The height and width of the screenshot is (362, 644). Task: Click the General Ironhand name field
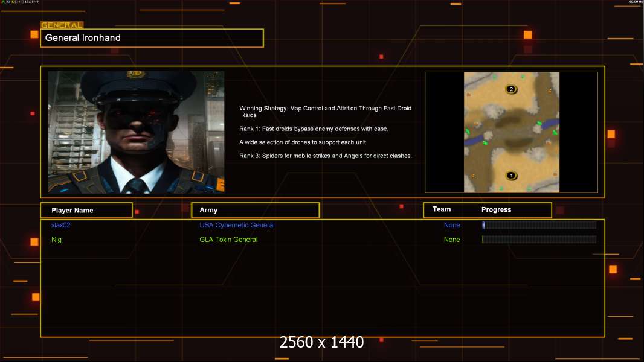[152, 38]
